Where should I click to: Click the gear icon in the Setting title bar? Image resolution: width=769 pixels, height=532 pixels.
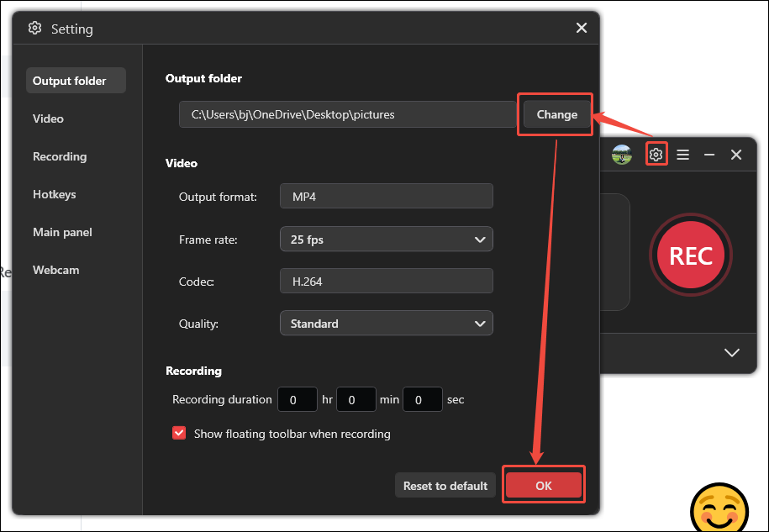[34, 28]
